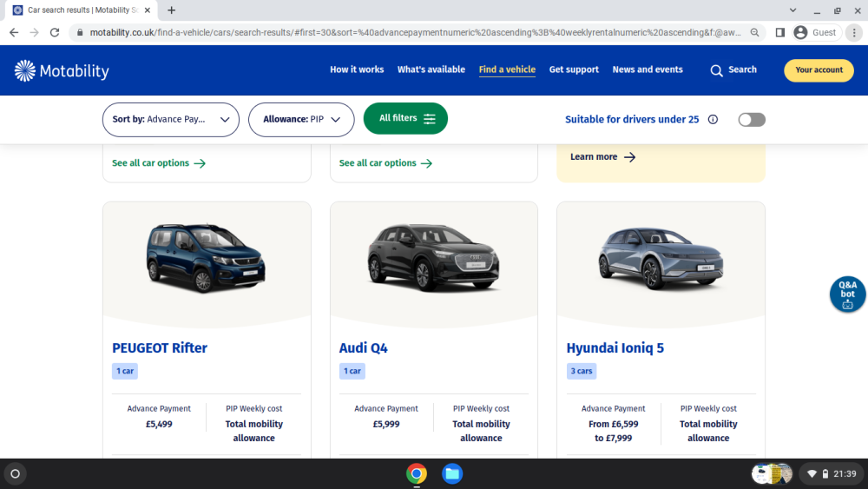Open the Guest profile menu
The width and height of the screenshot is (868, 489).
tap(816, 33)
